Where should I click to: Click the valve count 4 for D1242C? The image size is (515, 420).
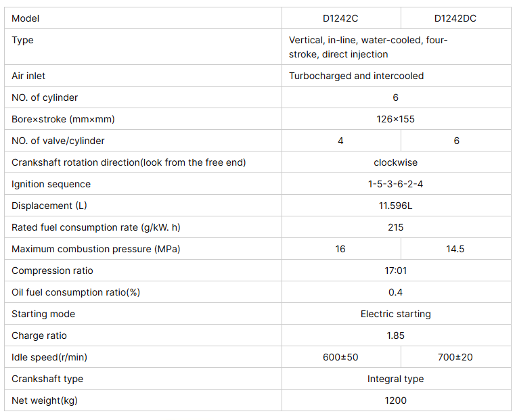[340, 141]
